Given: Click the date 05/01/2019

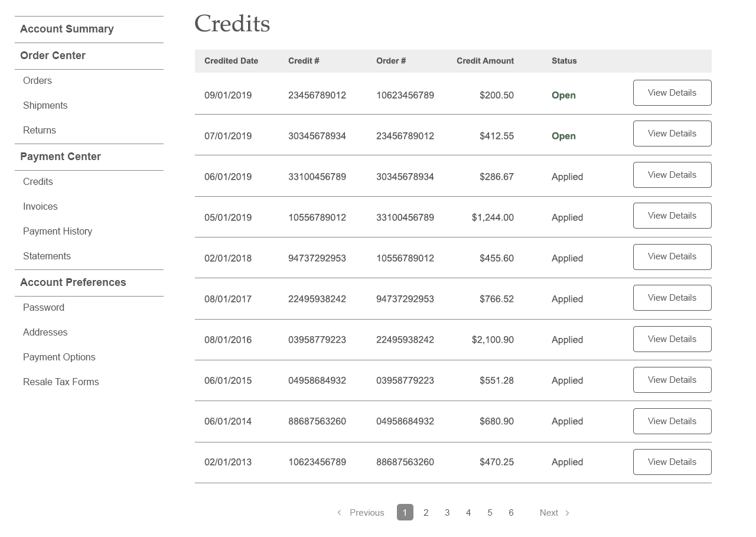Looking at the screenshot, I should [228, 217].
